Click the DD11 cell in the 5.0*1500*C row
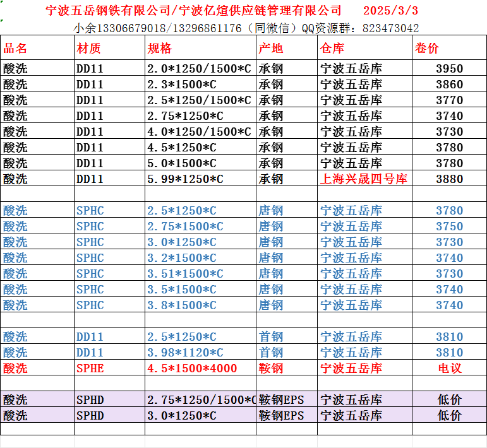Image resolution: width=487 pixels, height=448 pixels. [x=110, y=163]
